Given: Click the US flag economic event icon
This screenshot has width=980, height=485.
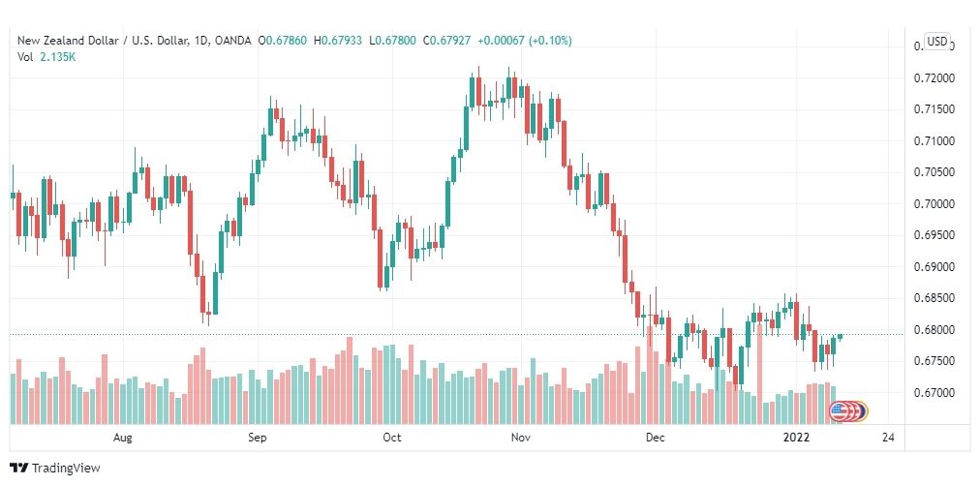Looking at the screenshot, I should (x=839, y=411).
